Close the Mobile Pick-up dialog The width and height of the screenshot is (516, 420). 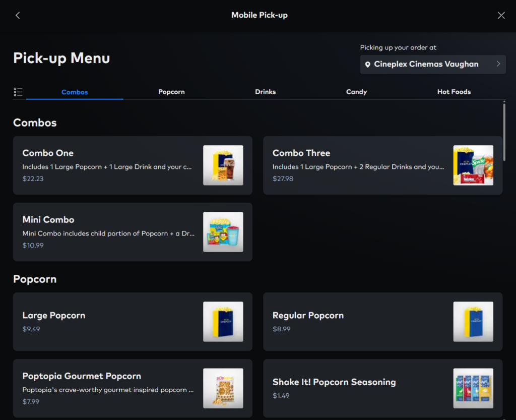[501, 15]
